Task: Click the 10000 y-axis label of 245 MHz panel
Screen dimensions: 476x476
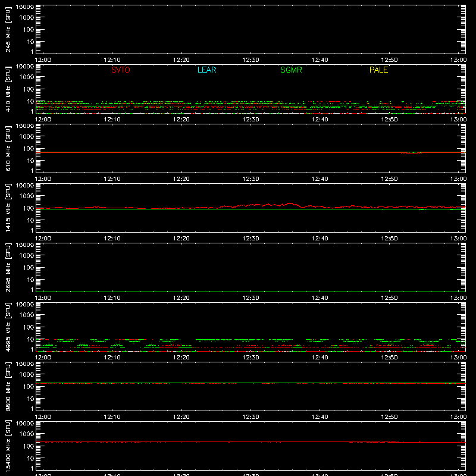Action: tap(25, 7)
